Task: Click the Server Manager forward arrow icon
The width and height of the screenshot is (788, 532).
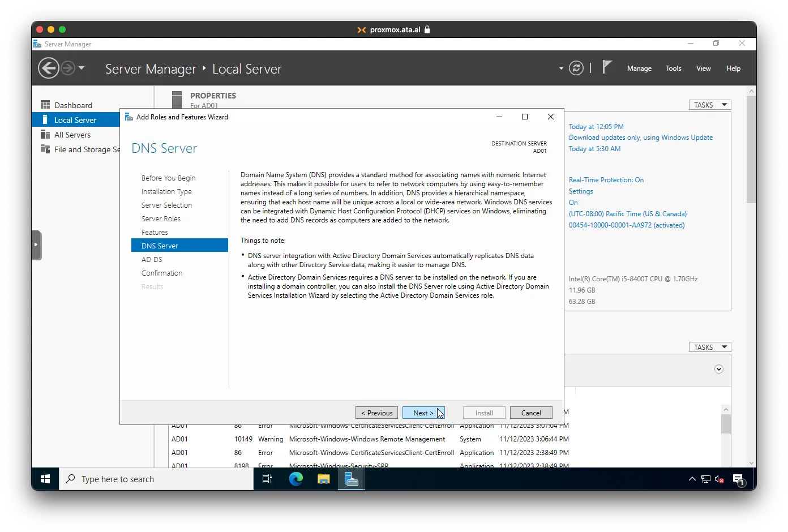Action: point(68,68)
